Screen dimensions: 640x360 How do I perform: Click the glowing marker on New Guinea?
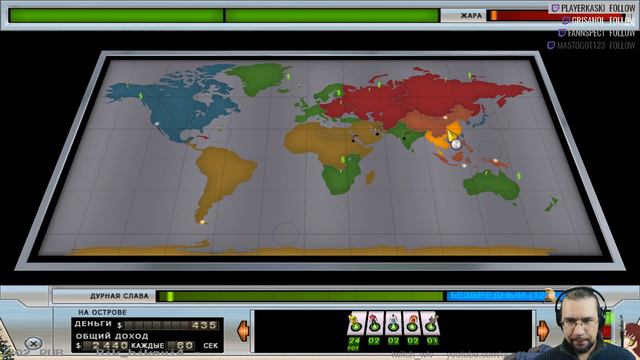(x=496, y=161)
